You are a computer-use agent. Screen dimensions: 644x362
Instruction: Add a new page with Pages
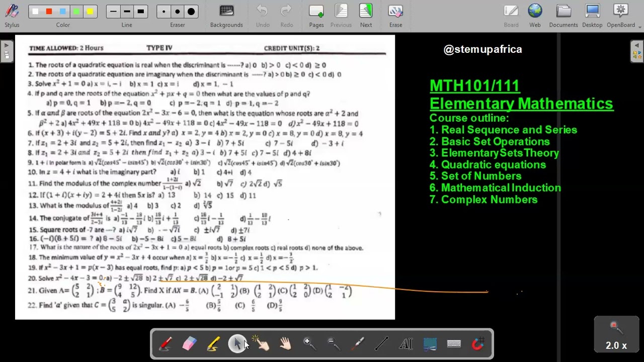(316, 16)
